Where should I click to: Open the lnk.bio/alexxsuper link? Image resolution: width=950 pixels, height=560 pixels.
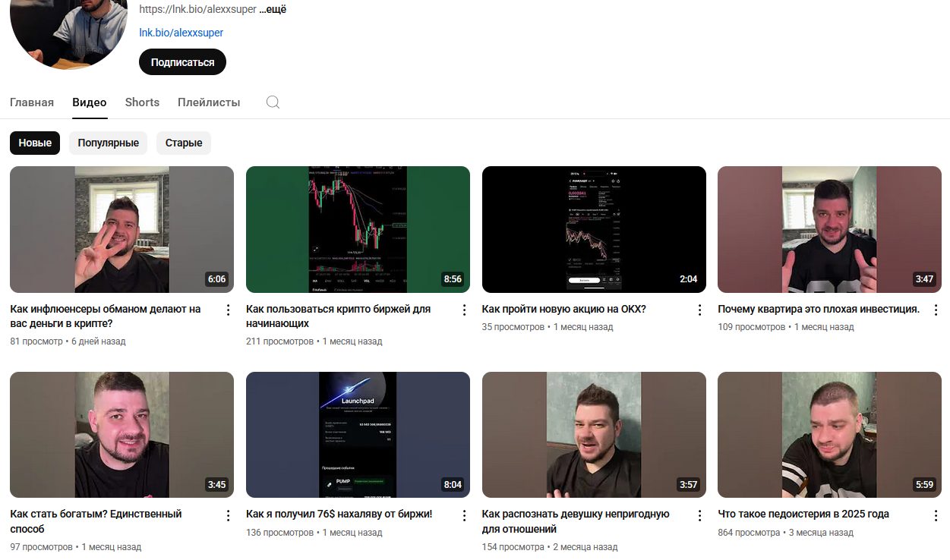coord(181,33)
